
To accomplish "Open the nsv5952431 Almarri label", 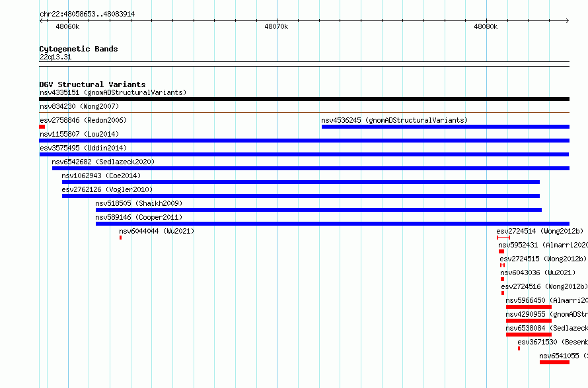I will click(543, 245).
